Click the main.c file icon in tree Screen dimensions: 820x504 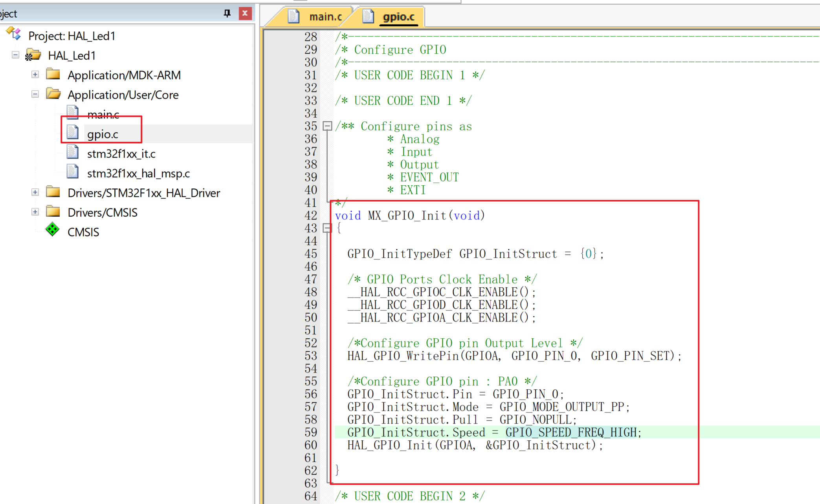point(73,113)
